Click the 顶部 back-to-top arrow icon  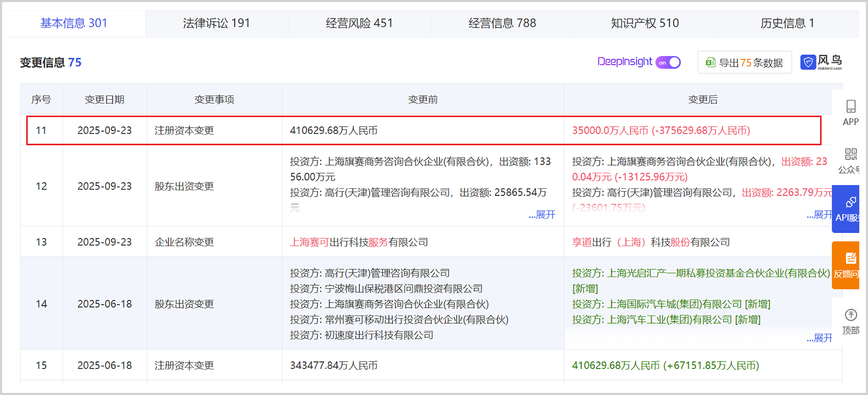click(x=851, y=316)
